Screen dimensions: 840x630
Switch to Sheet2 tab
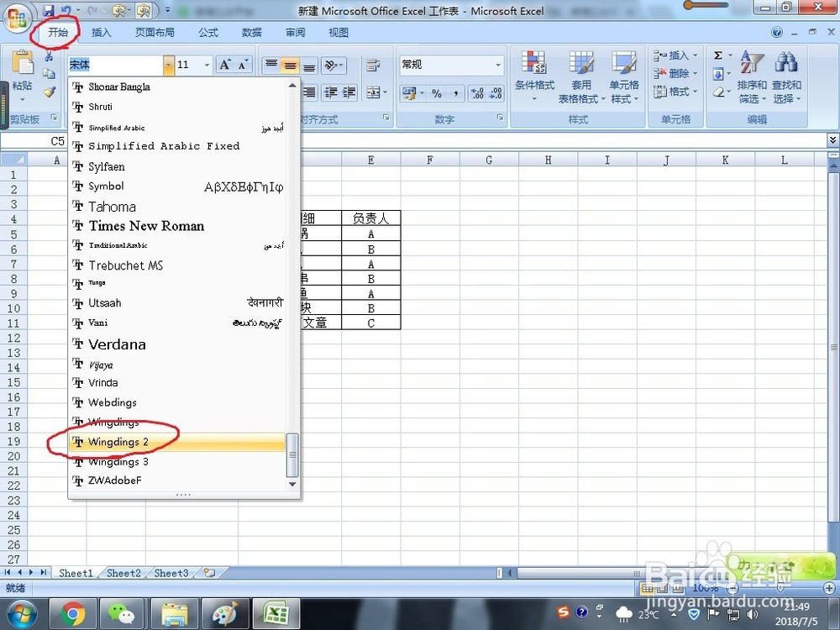[x=123, y=573]
